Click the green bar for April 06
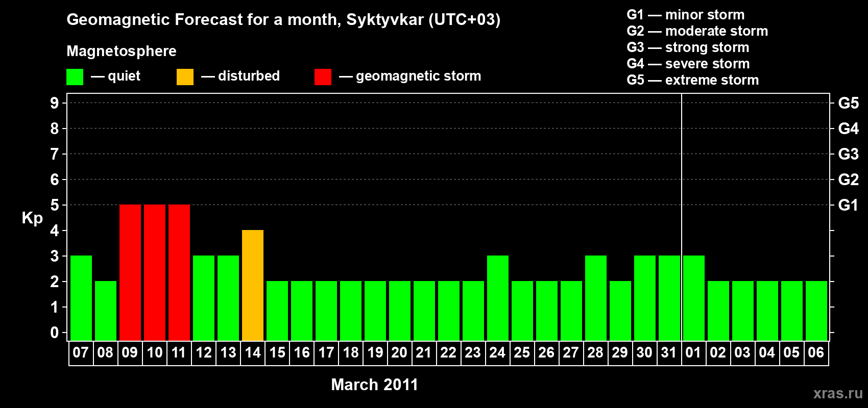Screen dimensions: 868x408 click(816, 311)
